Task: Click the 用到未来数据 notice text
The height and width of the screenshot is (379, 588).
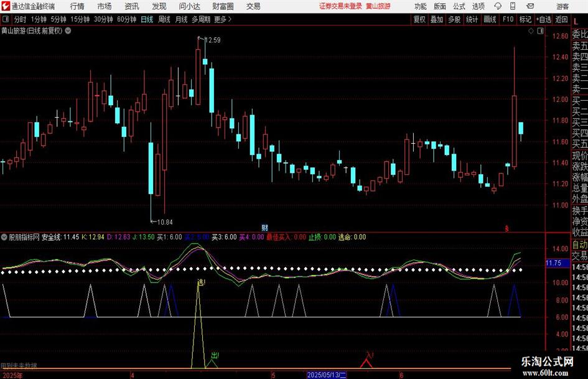Action: [19, 365]
